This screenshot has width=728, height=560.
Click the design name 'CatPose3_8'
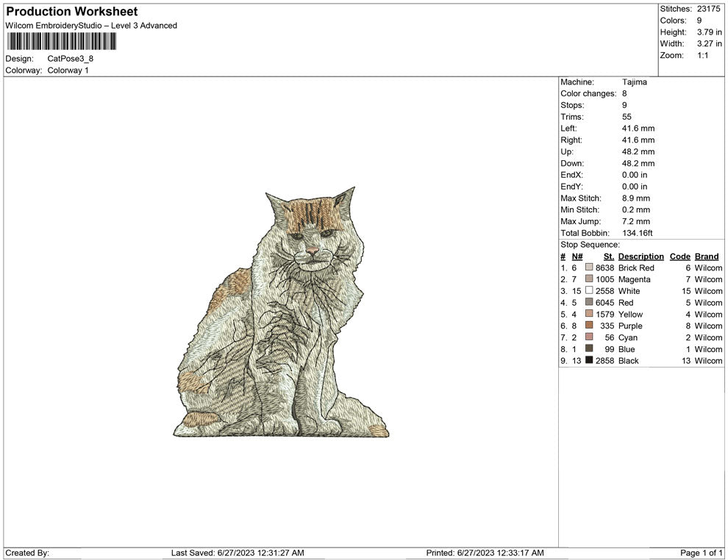click(x=70, y=59)
